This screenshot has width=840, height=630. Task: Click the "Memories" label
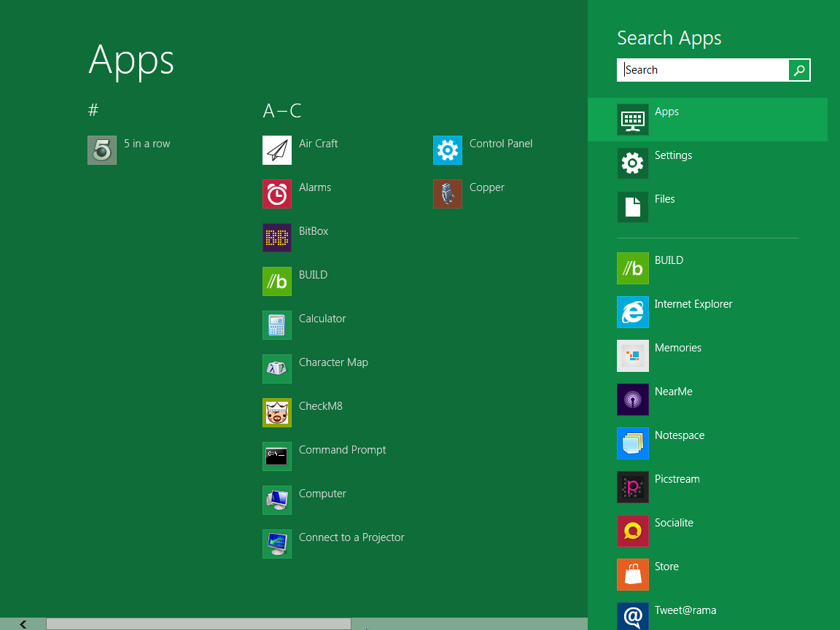click(678, 348)
